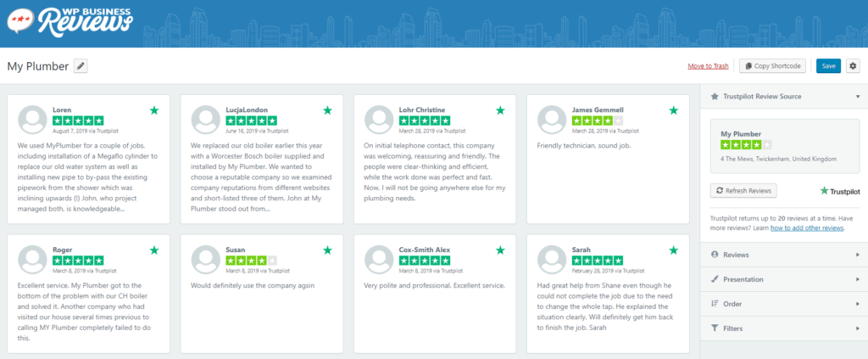
Task: Click the reviewer name Lohr Christine
Action: 422,109
